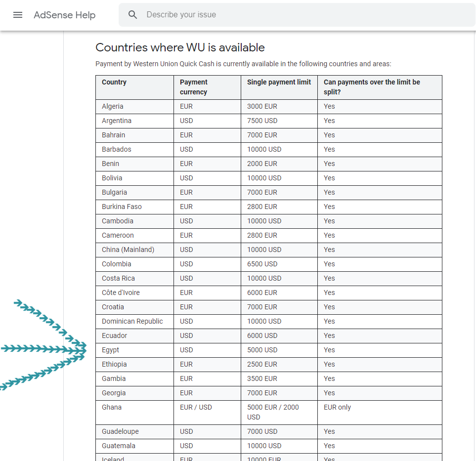476x461 pixels.
Task: Select the Dominican Republic cell
Action: click(x=134, y=321)
